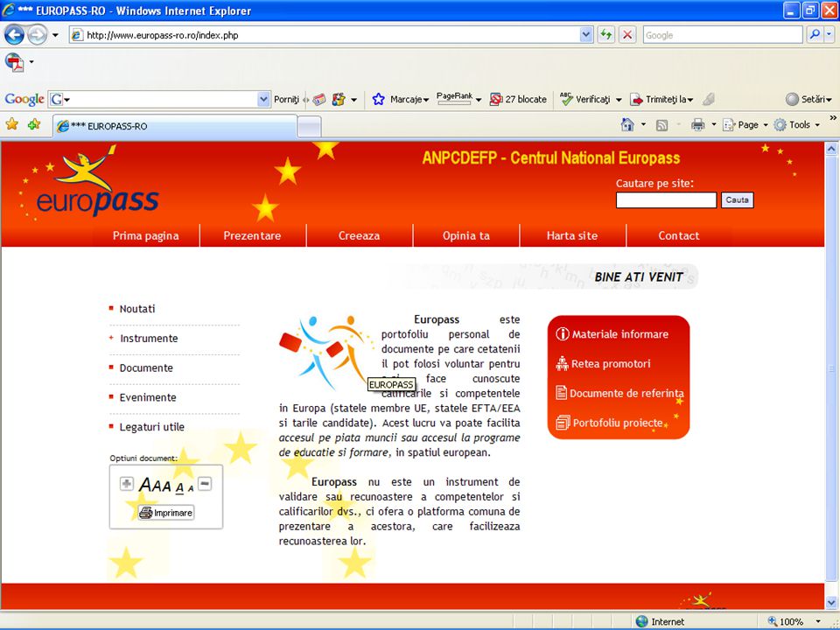Click the Google toolbar logo

pos(24,99)
